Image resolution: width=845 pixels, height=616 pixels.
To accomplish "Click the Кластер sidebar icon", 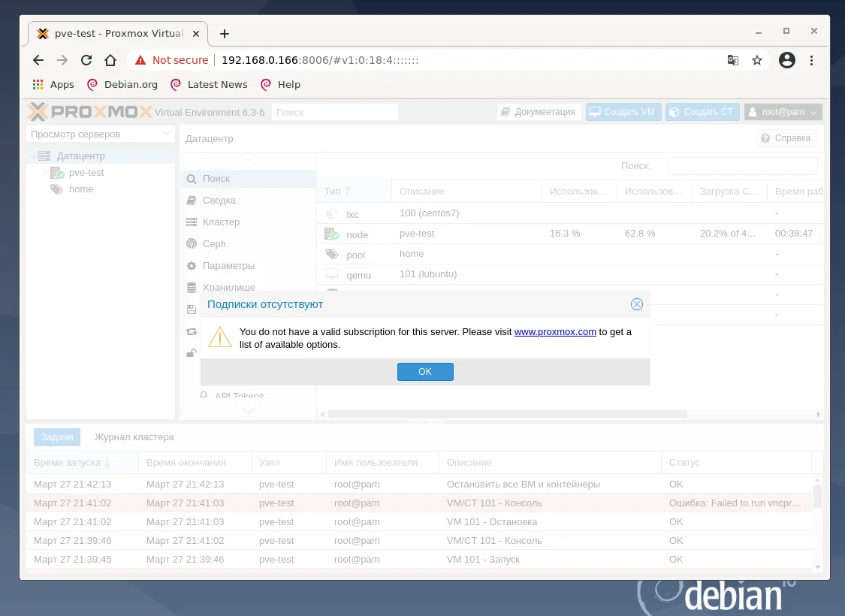I will coord(190,222).
